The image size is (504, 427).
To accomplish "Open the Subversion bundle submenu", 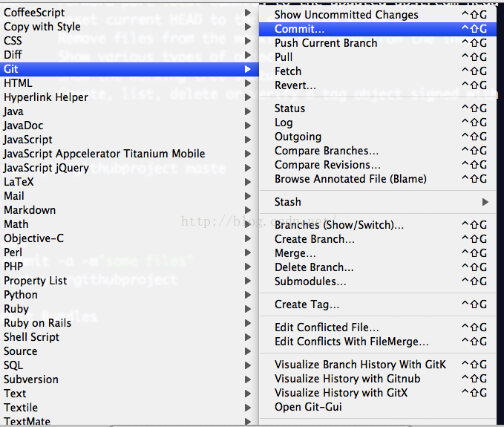I will coord(129,379).
